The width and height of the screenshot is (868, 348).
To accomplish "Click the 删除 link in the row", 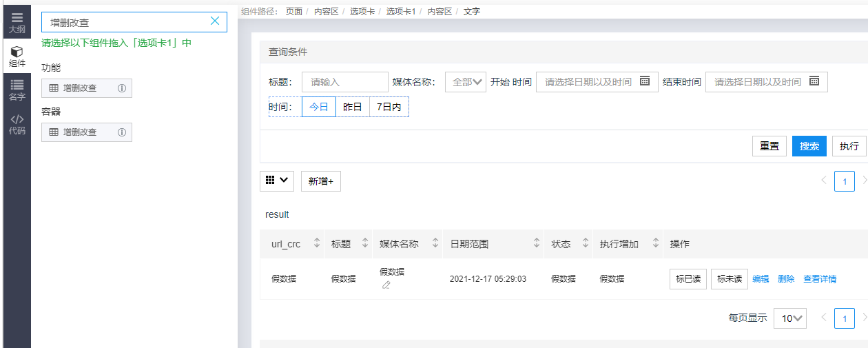I will click(786, 279).
